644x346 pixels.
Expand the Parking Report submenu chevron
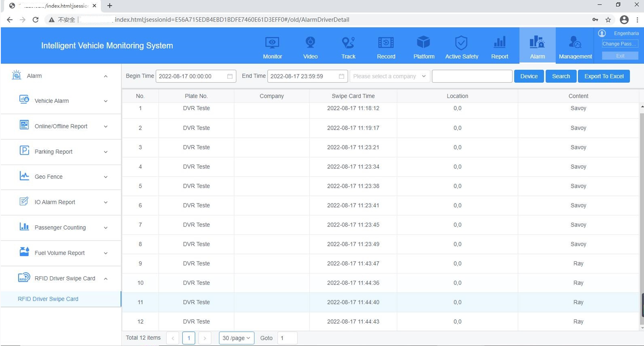pos(105,152)
